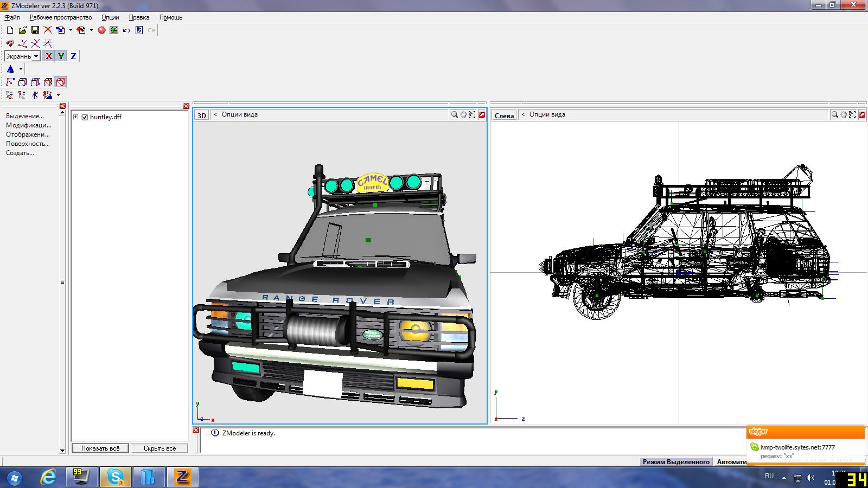
Task: Click the fit-to-view icon in the Слева viewport
Action: point(852,114)
